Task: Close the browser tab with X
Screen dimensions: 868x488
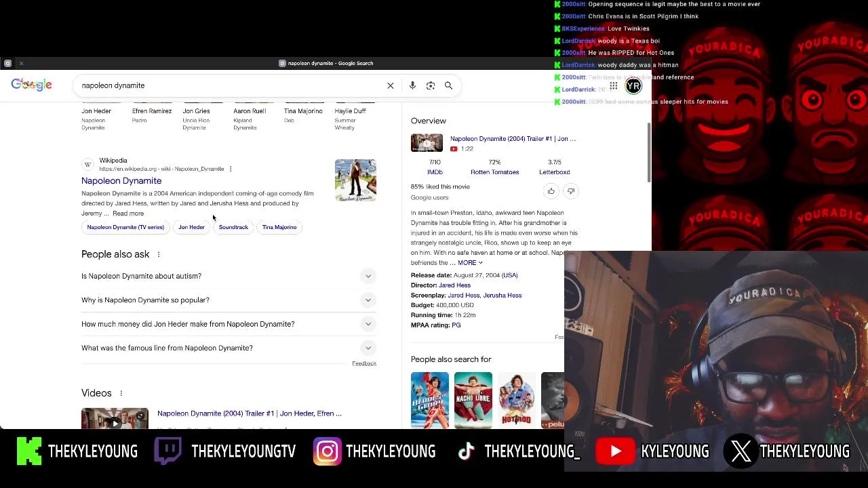Action: click(21, 63)
